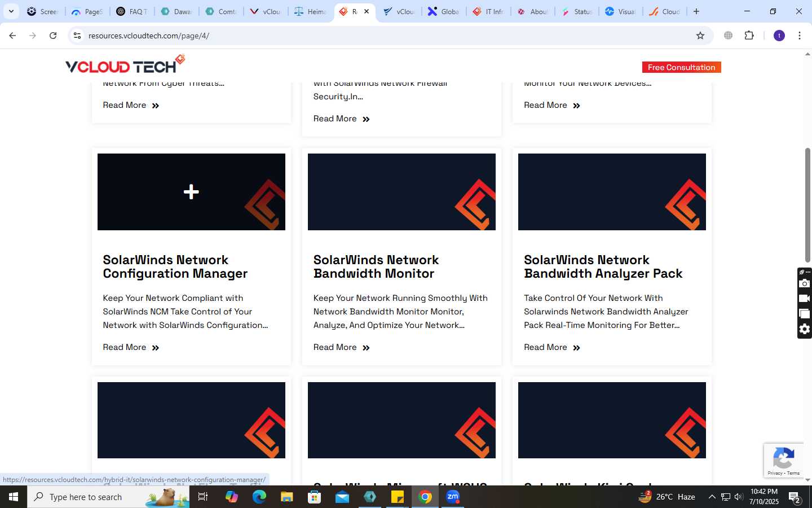Read More on Network Configuration Manager card
The image size is (812, 508).
click(131, 347)
